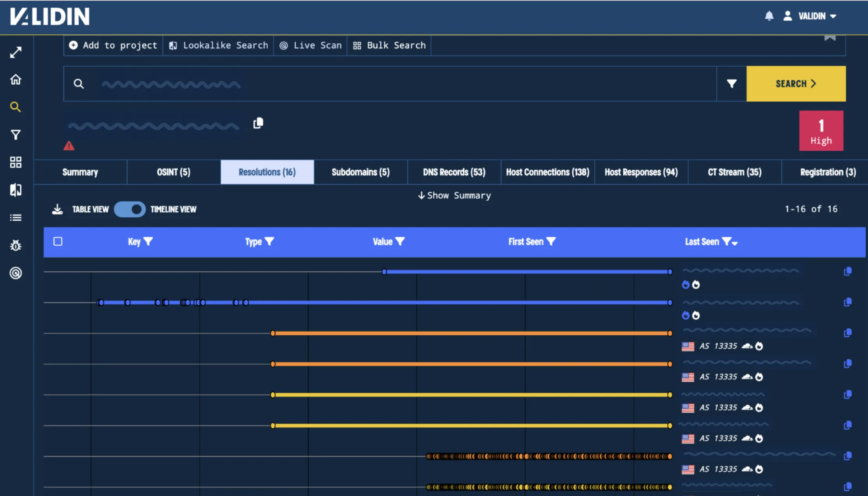The width and height of the screenshot is (868, 496).
Task: Click the Lookalike Search button
Action: point(219,45)
